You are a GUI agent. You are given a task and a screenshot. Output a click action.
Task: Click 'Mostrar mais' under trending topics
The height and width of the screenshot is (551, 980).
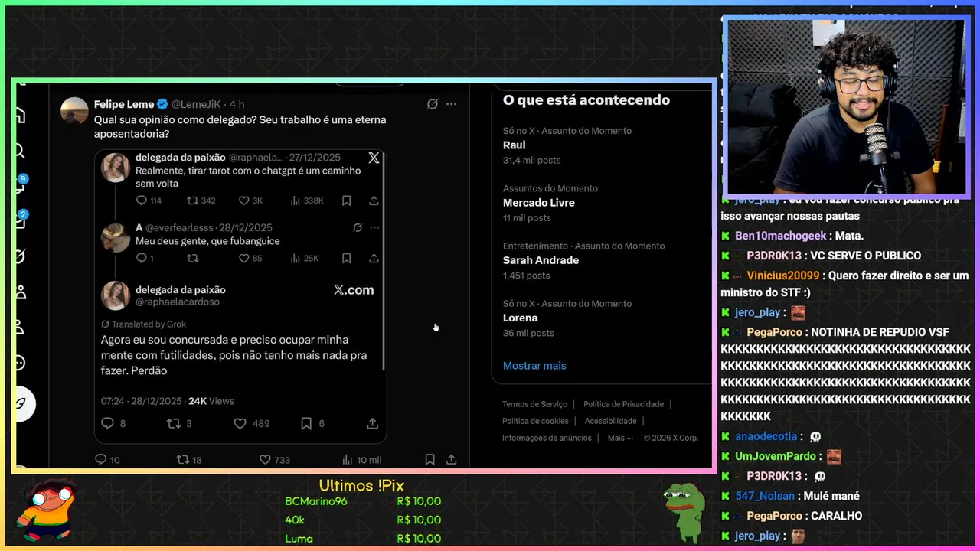tap(534, 366)
